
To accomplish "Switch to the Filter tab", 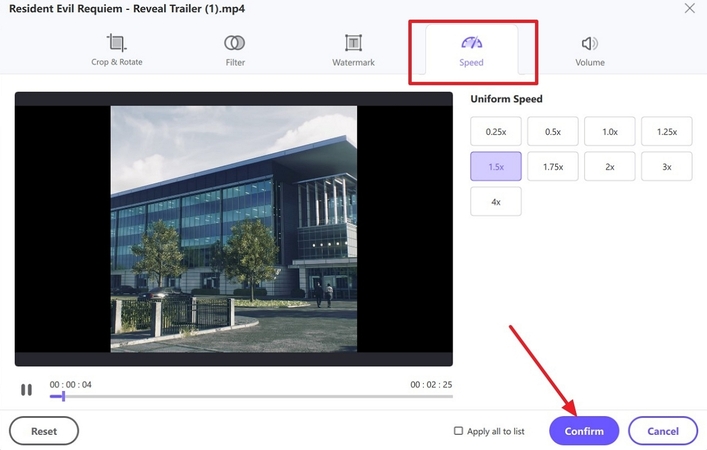I will pos(235,51).
